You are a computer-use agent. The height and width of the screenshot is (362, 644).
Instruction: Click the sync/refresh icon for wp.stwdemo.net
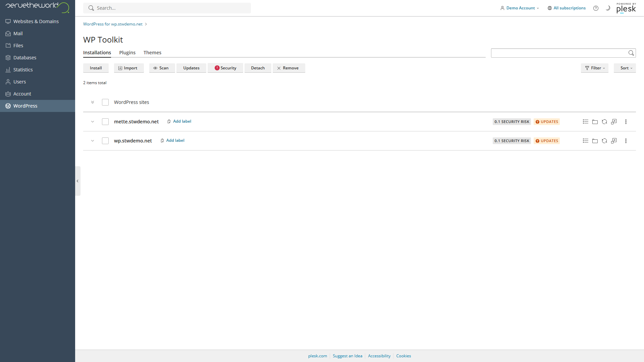[x=604, y=141]
